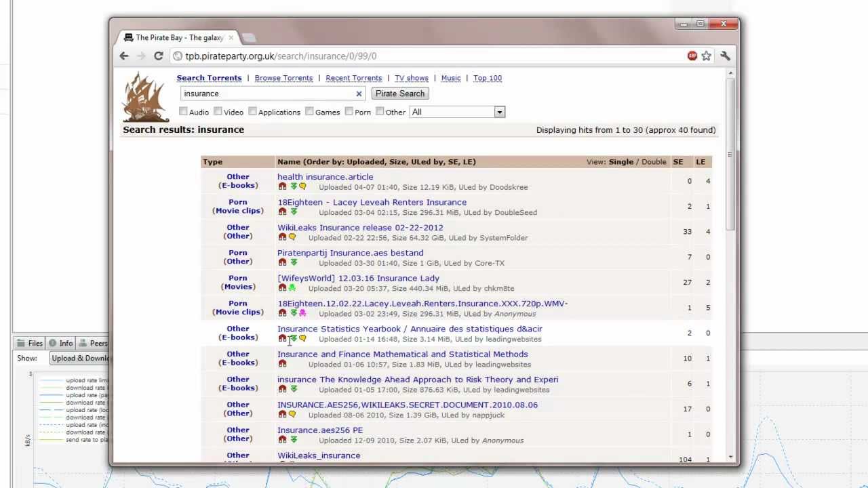Viewport: 868px width, 488px height.
Task: Open the Adblock extension icon
Action: 692,56
